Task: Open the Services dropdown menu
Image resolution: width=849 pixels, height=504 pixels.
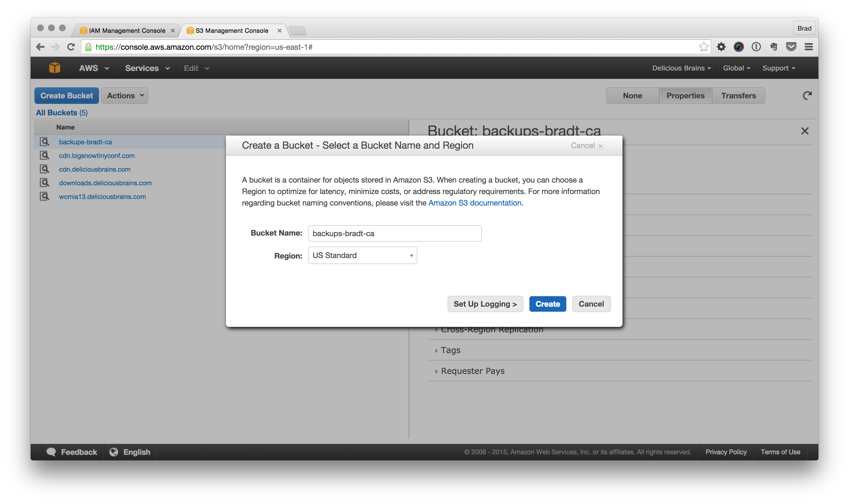Action: click(147, 68)
